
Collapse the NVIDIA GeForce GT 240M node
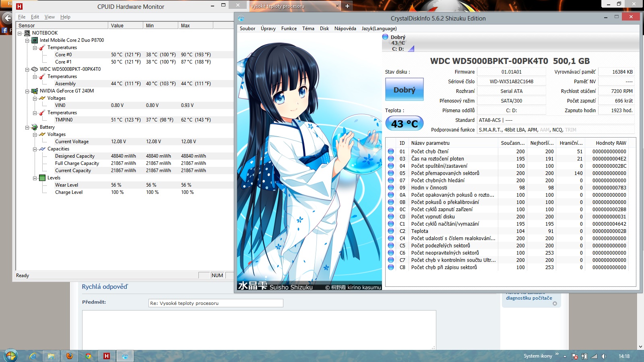click(x=27, y=91)
